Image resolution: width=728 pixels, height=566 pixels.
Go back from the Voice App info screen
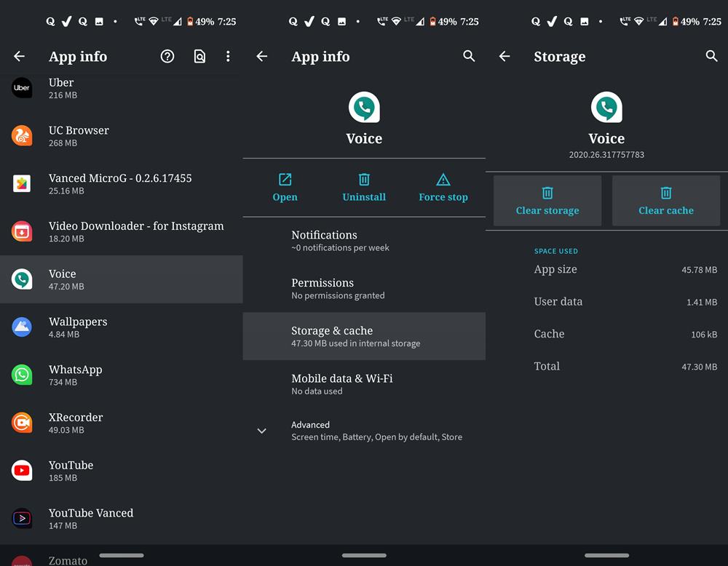click(262, 57)
